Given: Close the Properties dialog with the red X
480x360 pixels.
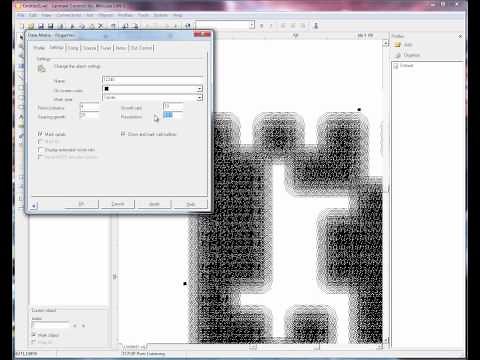Looking at the screenshot, I should click(x=202, y=34).
